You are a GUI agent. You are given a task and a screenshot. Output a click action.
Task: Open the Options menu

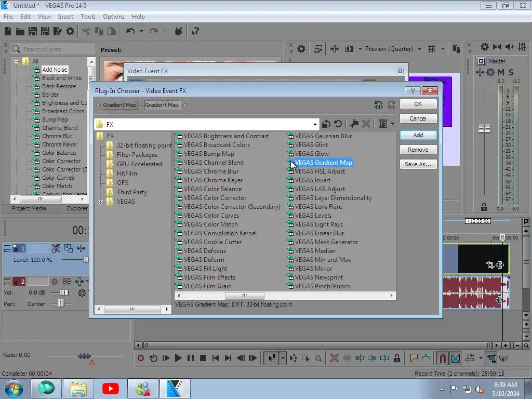[x=114, y=16]
